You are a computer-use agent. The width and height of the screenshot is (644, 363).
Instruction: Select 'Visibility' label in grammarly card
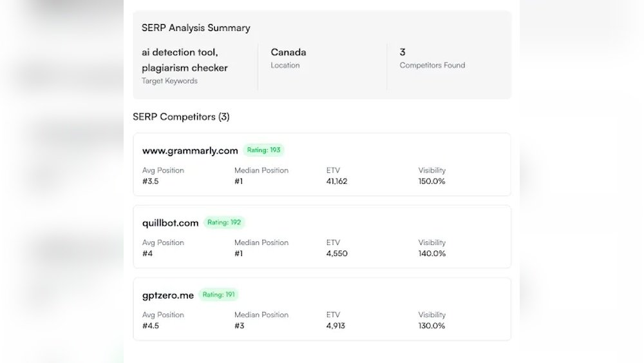[432, 171]
